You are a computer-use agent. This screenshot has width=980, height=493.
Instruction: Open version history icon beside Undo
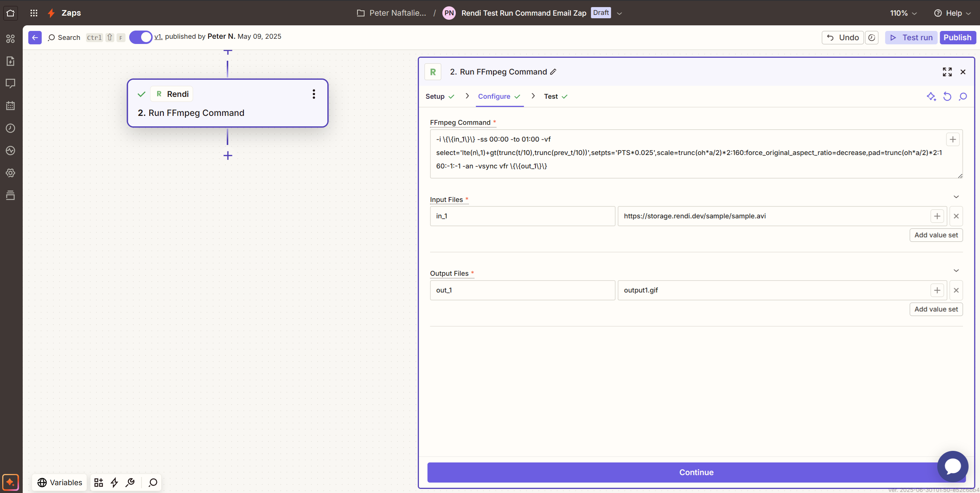tap(872, 37)
